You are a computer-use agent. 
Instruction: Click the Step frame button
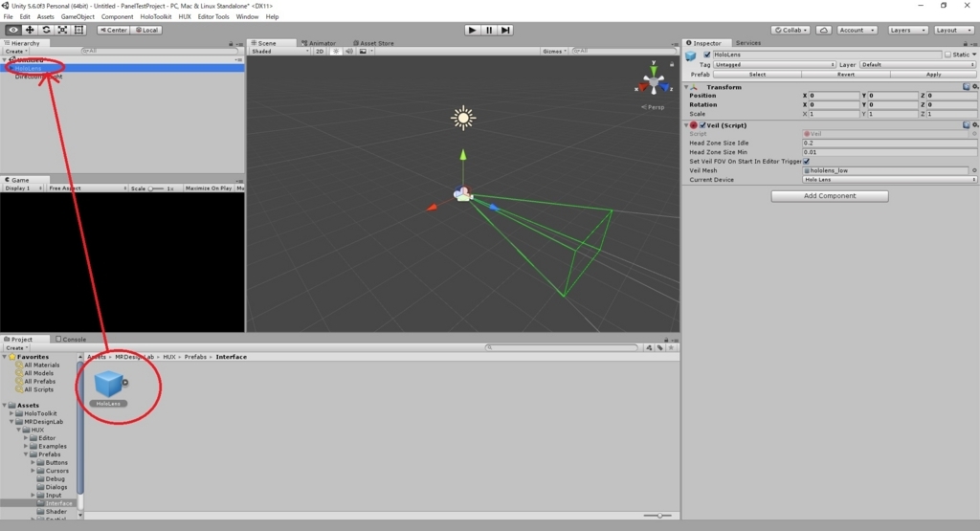coord(505,30)
